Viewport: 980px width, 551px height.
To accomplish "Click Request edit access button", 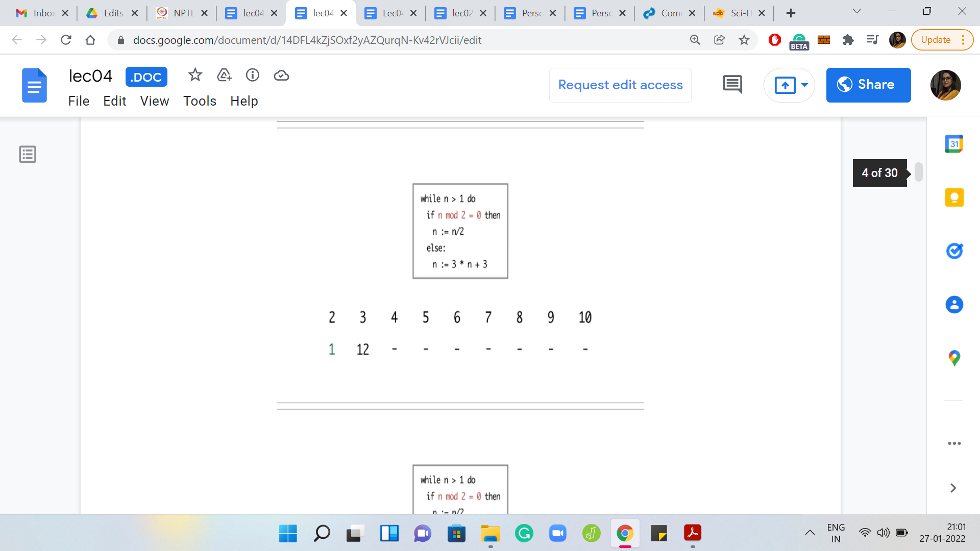I will [x=620, y=85].
